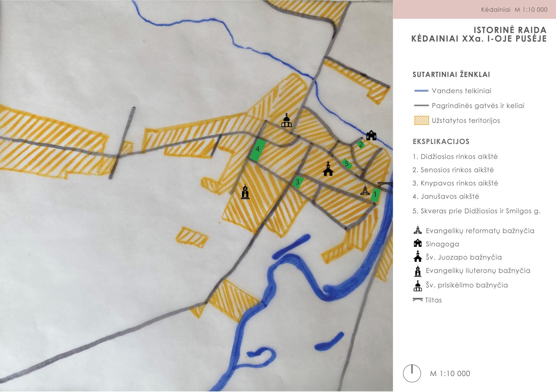Image resolution: width=556 pixels, height=392 pixels.
Task: Click the Tiltas bridge symbol in legend
Action: 418,300
